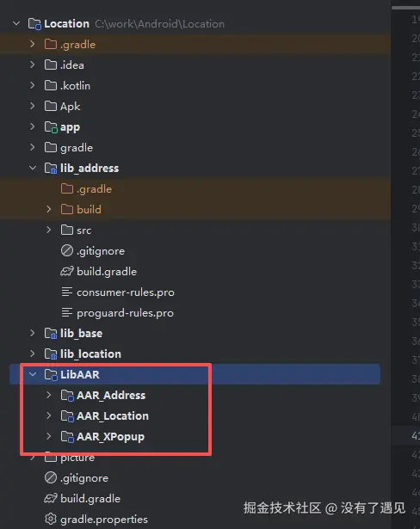Select the AAR_Location module
Image resolution: width=420 pixels, height=529 pixels.
coord(113,416)
